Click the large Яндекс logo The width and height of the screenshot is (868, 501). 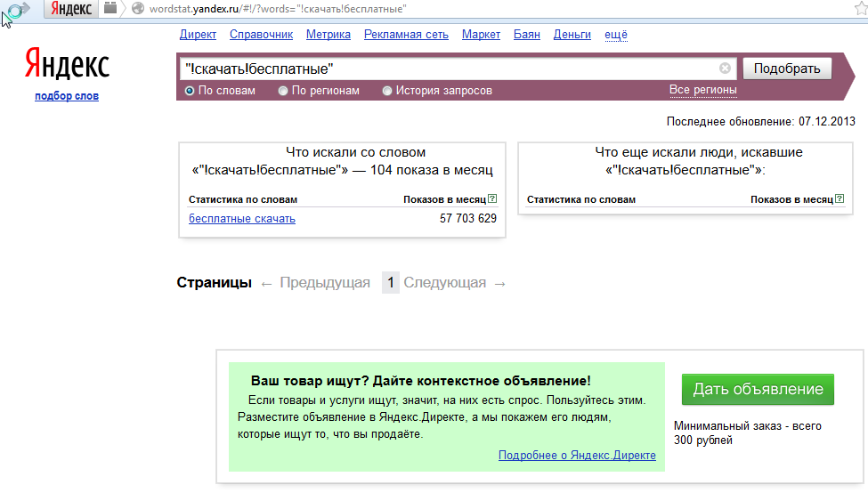(67, 64)
